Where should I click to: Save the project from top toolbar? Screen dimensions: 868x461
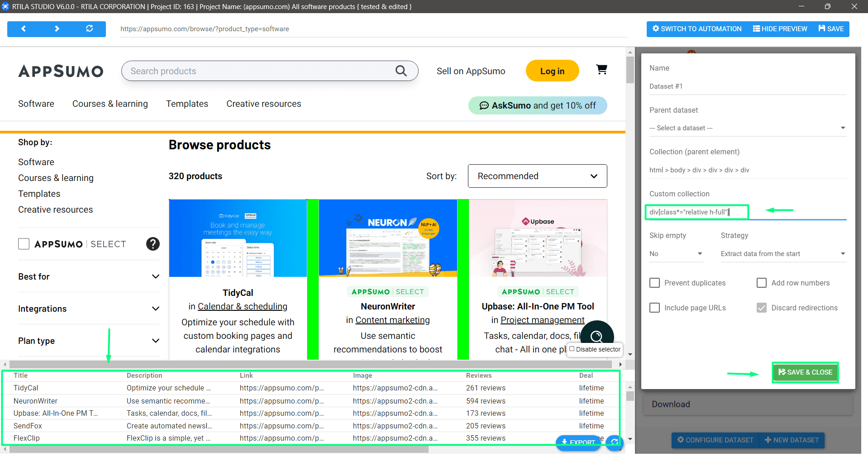(x=831, y=29)
